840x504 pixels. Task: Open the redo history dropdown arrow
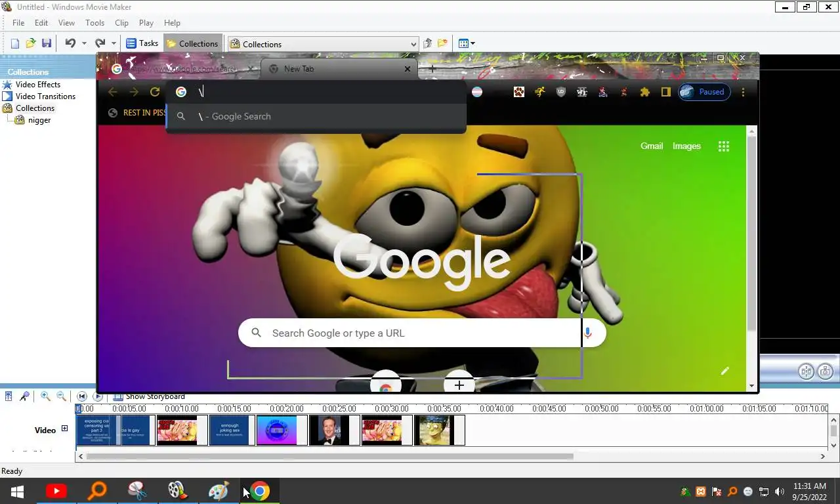coord(114,43)
